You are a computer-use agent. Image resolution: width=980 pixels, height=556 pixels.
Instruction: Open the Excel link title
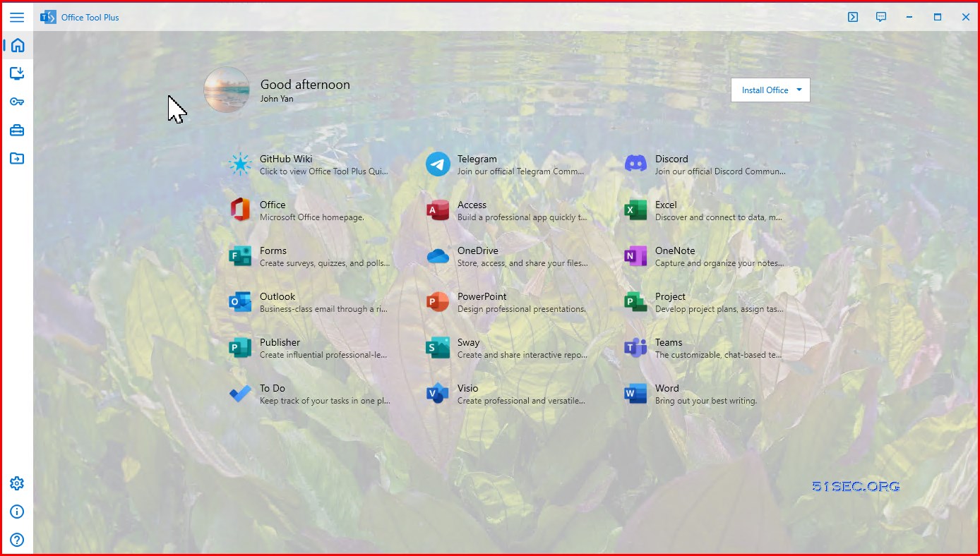tap(666, 205)
